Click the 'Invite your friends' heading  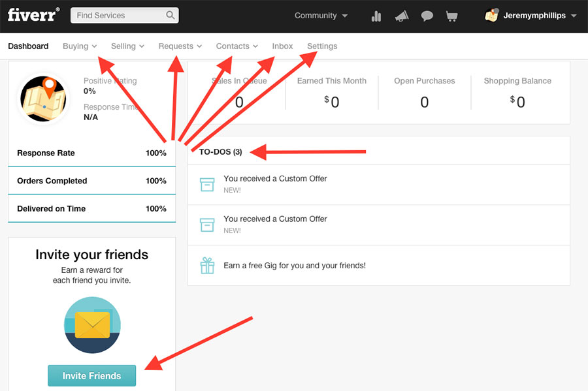pos(92,255)
